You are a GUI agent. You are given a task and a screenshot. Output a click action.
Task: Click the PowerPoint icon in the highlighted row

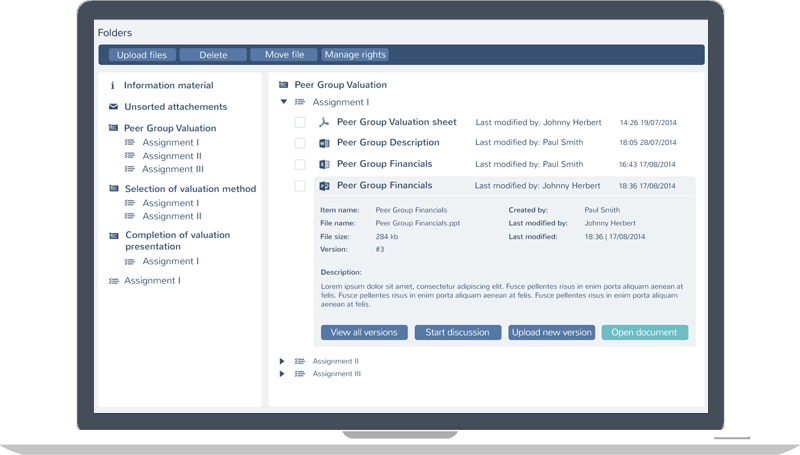(x=323, y=186)
